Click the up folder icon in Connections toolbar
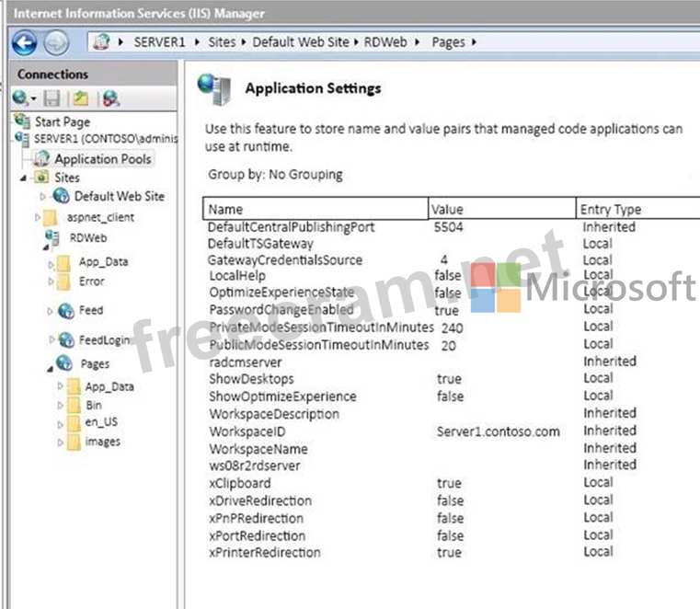 [81, 98]
